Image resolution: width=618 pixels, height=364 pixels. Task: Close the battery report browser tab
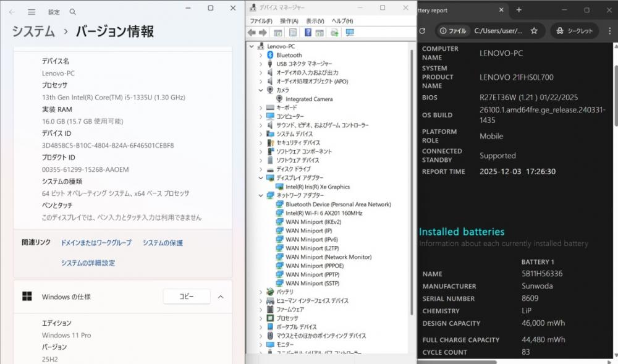click(x=501, y=10)
